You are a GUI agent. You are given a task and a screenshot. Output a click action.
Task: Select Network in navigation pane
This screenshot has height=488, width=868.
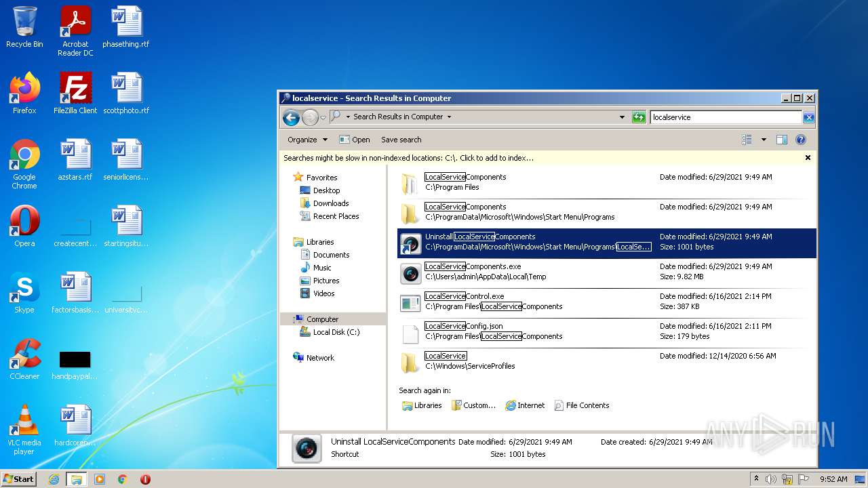(x=320, y=358)
